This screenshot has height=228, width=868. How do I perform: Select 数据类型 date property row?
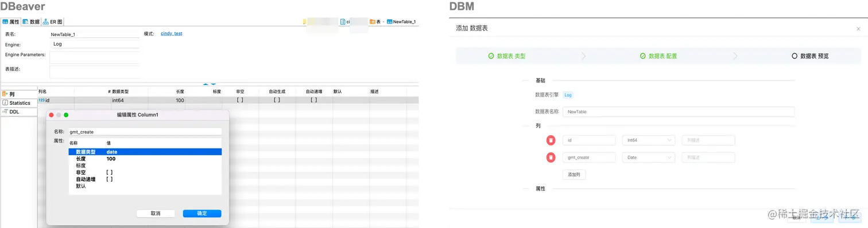pos(145,152)
